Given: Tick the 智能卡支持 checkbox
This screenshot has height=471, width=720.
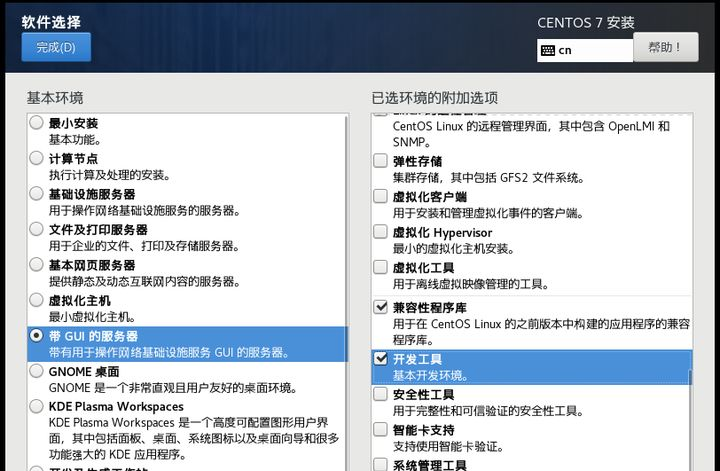Looking at the screenshot, I should pyautogui.click(x=380, y=429).
